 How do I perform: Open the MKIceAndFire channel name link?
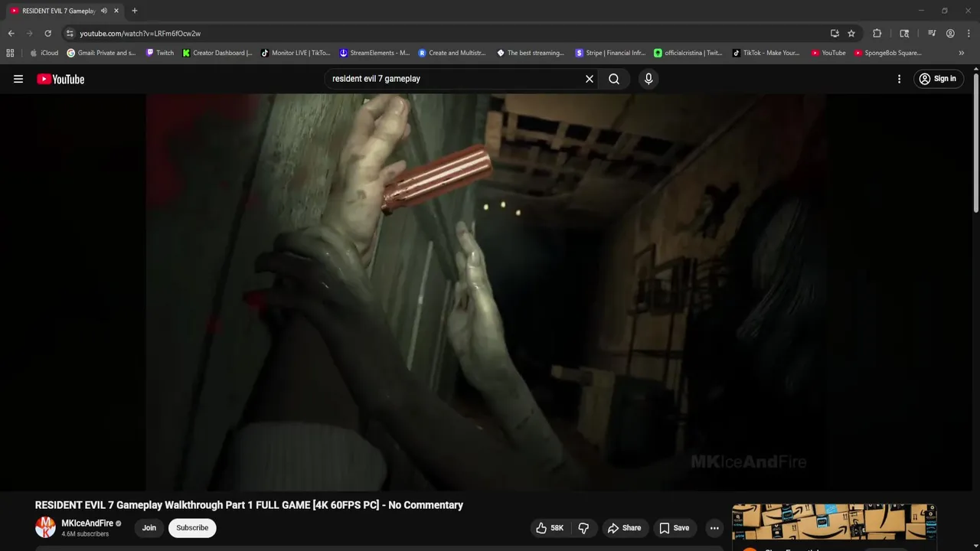tap(87, 523)
